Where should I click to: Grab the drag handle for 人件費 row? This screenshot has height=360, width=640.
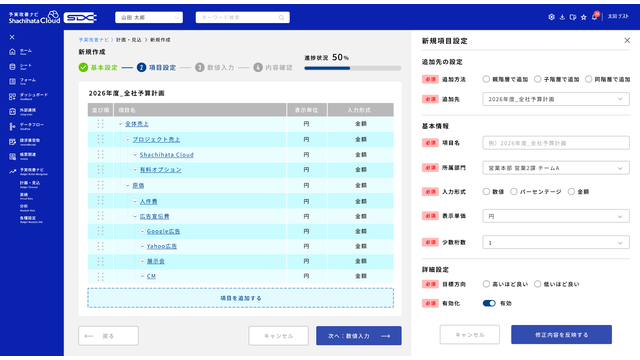pos(100,201)
